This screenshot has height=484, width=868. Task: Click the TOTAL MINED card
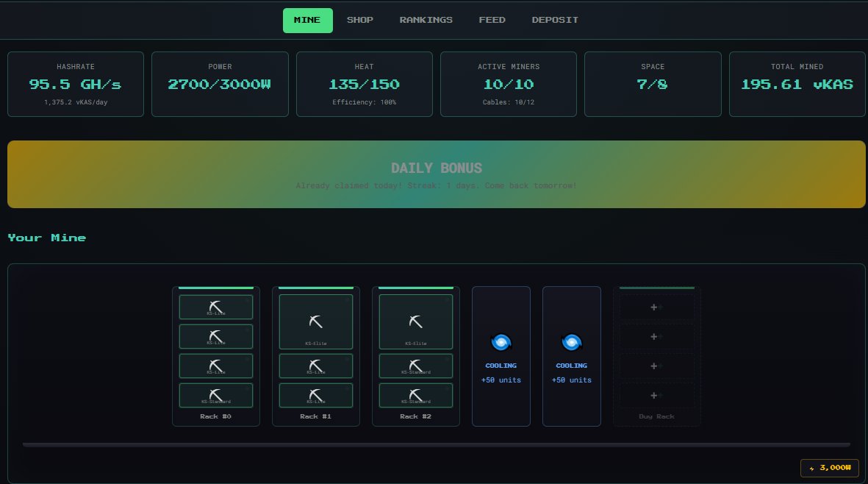point(797,84)
